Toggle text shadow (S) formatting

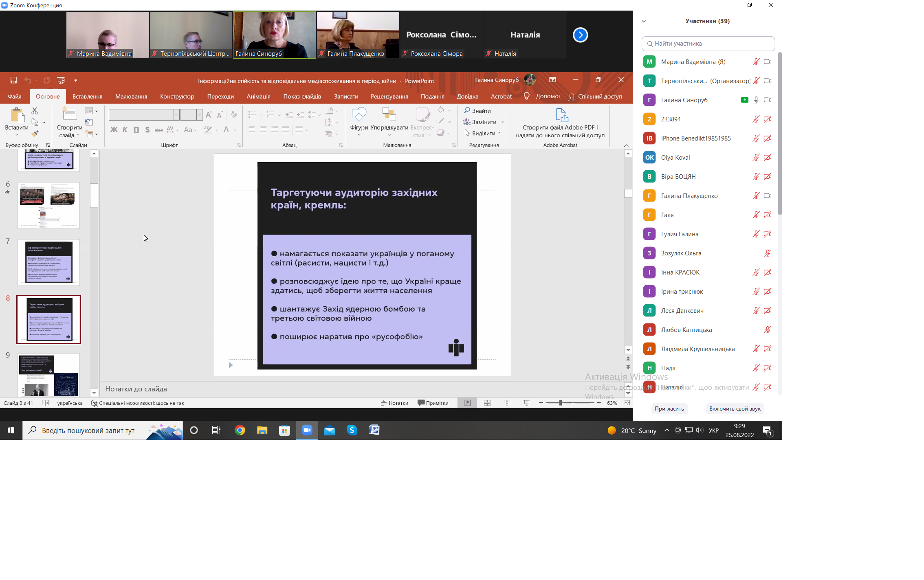[147, 130]
